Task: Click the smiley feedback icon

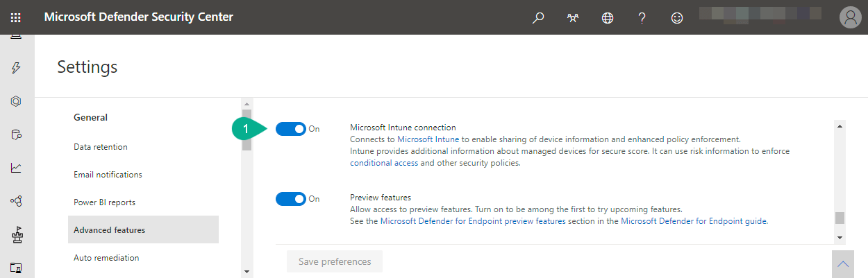Action: point(677,18)
